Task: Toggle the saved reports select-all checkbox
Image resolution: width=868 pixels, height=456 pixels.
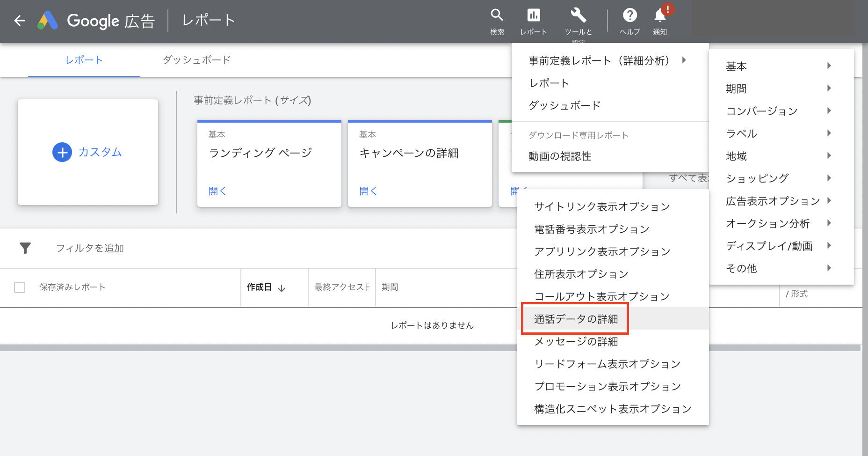Action: point(20,287)
